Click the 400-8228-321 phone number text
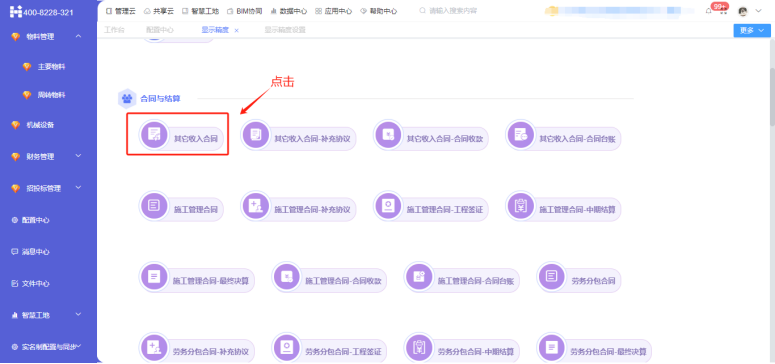Viewport: 775px width, 364px height. [48, 12]
